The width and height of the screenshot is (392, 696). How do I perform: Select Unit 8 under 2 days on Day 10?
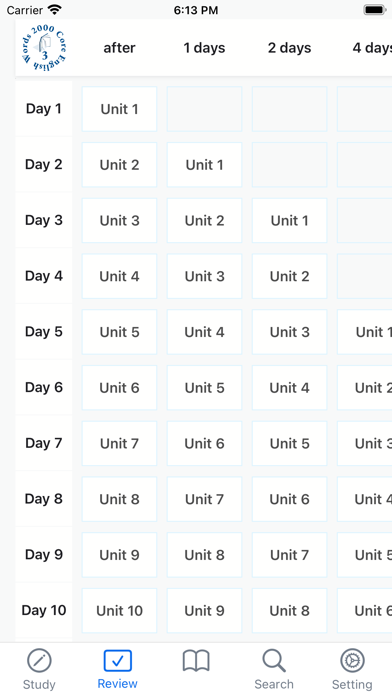click(x=289, y=611)
